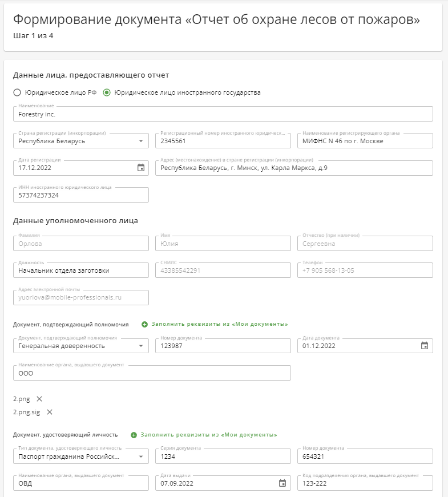Click Адрес (местонахождение) field with Минск address
This screenshot has width=448, height=497.
click(294, 168)
